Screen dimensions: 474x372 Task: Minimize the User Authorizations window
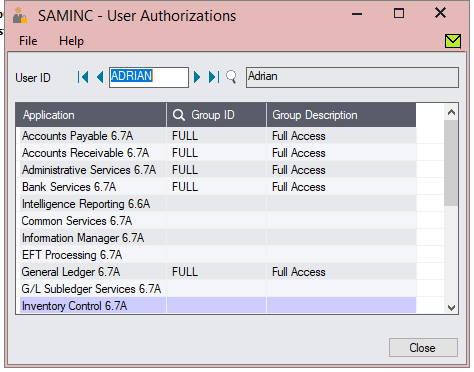pyautogui.click(x=357, y=14)
